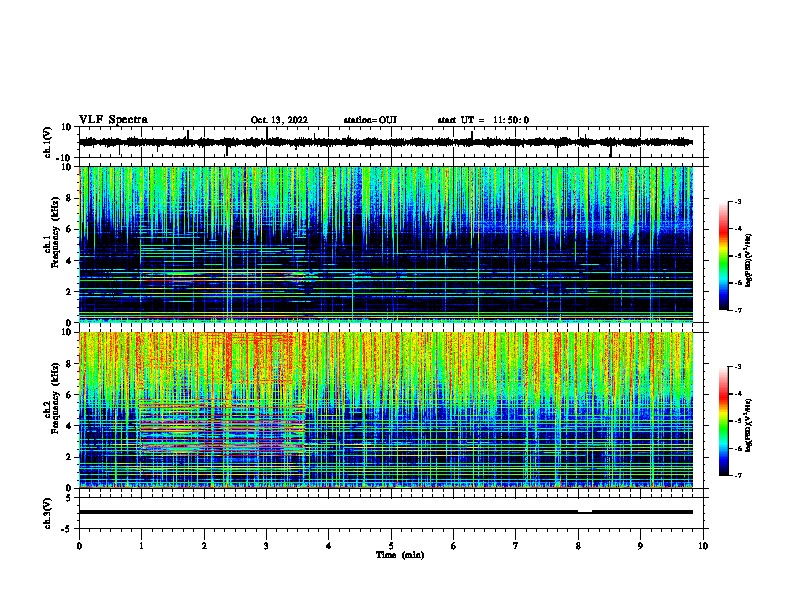The height and width of the screenshot is (612, 792).
Task: Click time axis tick label "9"
Action: click(640, 546)
